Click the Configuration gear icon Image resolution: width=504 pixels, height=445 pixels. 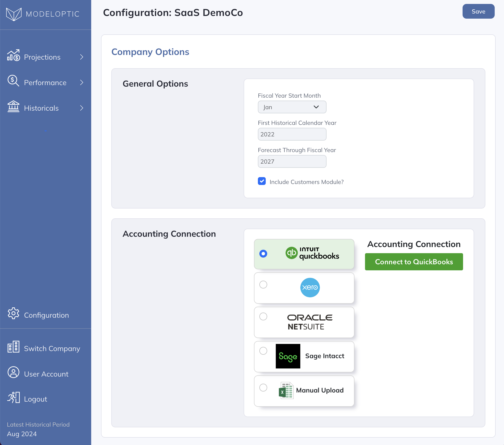13,313
